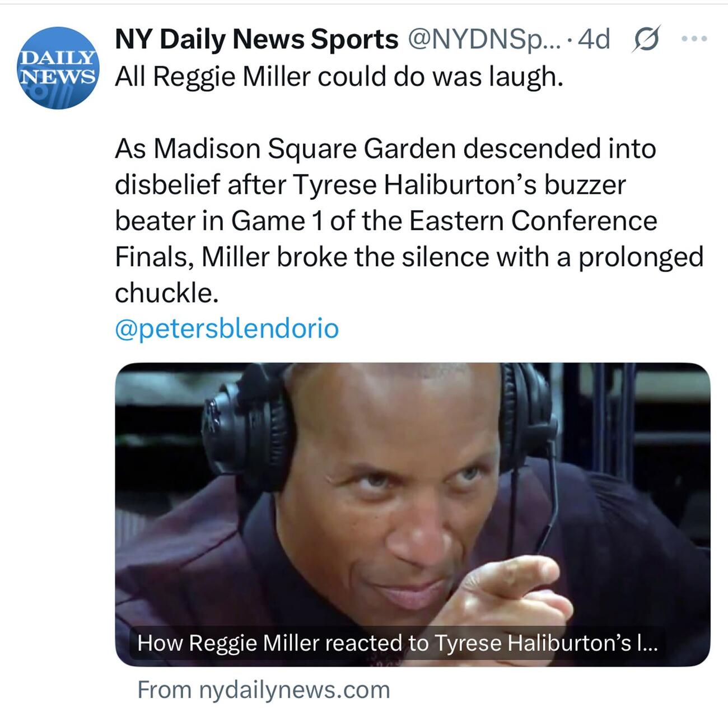
Task: Click the line 'disbelief after Tyrese Haliburton's buzzer'
Action: 370,185
